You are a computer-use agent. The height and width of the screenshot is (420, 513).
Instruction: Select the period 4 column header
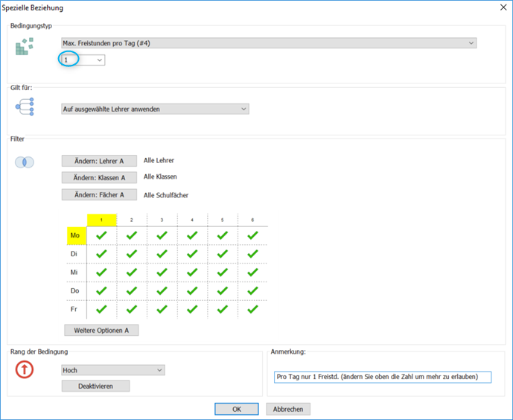192,220
